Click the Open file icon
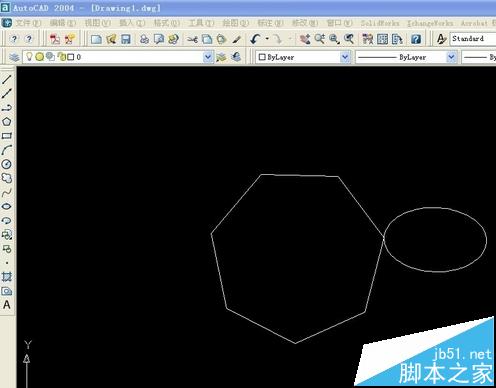 [111, 39]
